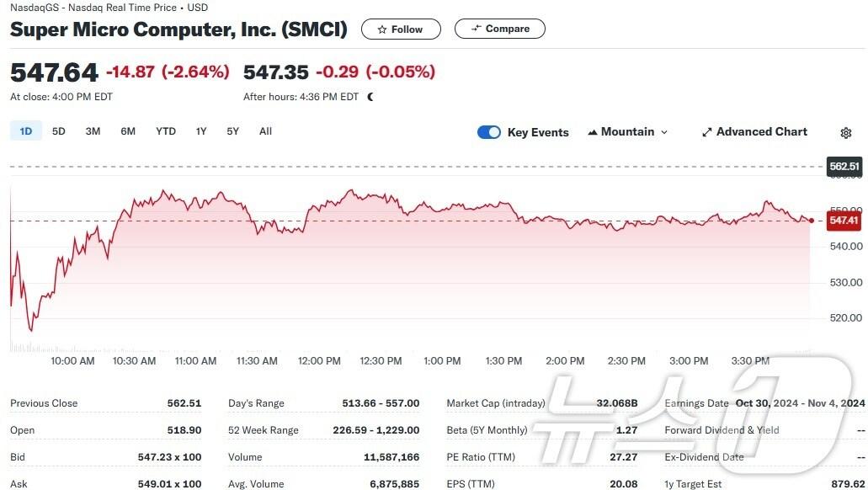
Task: Click the Advanced Chart expand arrow icon
Action: 707,132
